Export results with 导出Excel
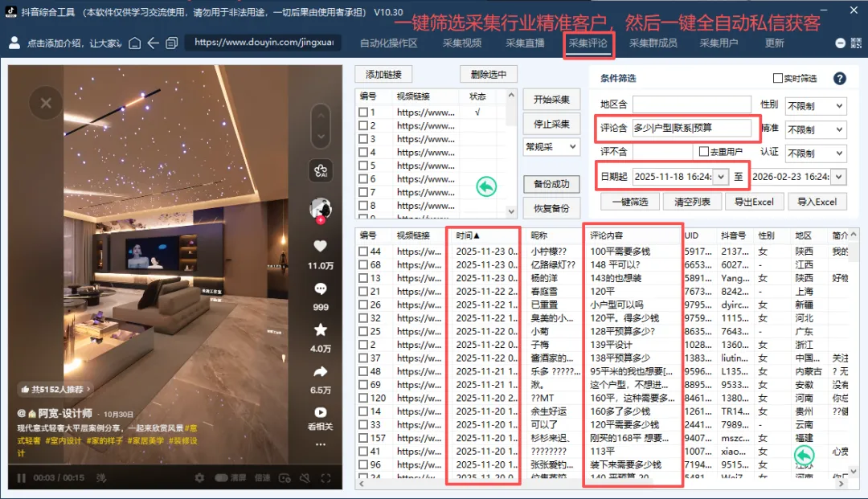Screen dimensions: 868x499 (754, 202)
